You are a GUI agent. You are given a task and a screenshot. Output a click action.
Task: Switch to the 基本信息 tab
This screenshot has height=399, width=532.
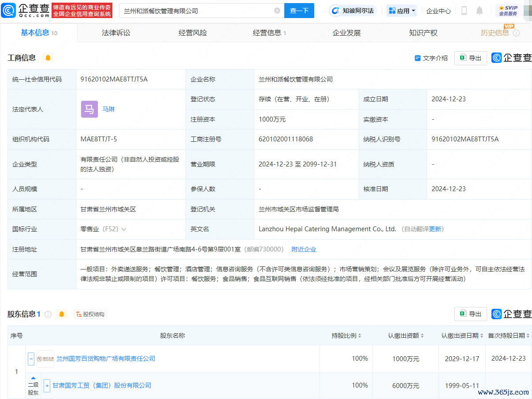coord(39,33)
